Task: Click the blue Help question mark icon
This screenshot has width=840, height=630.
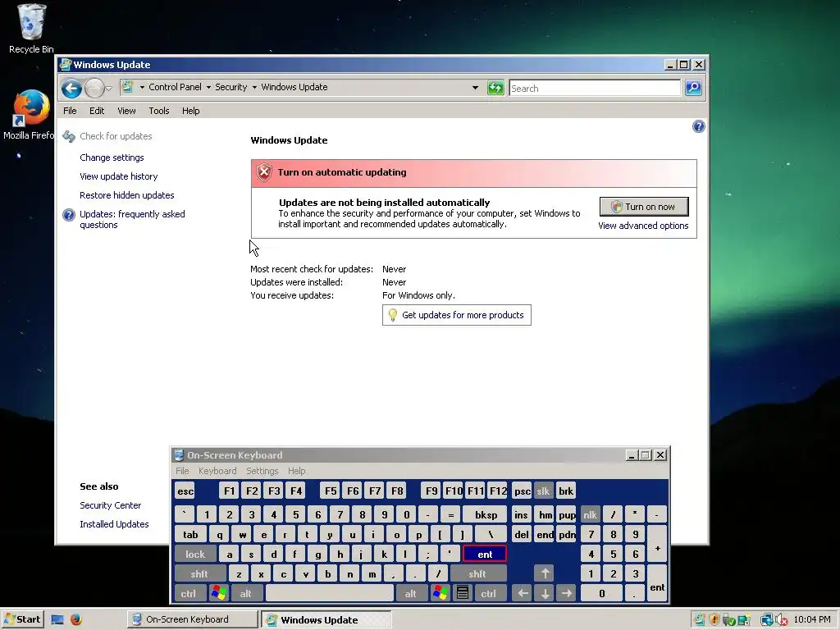Action: click(699, 126)
